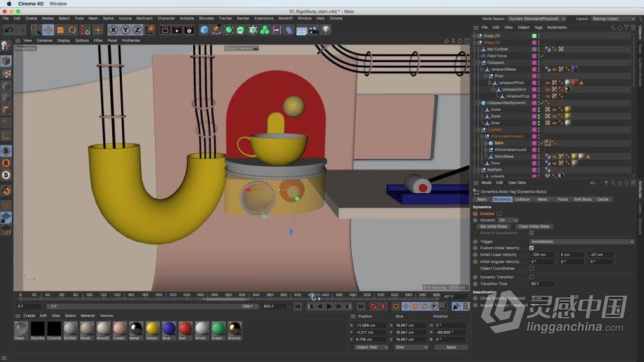This screenshot has width=644, height=362.
Task: Collapse the CatapultBallSphere3 tree
Action: [x=478, y=103]
